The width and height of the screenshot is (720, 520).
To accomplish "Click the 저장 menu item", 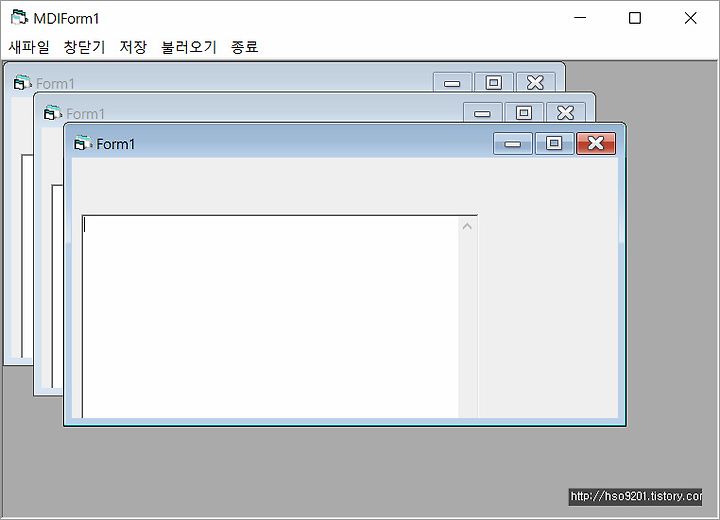I will click(x=133, y=47).
